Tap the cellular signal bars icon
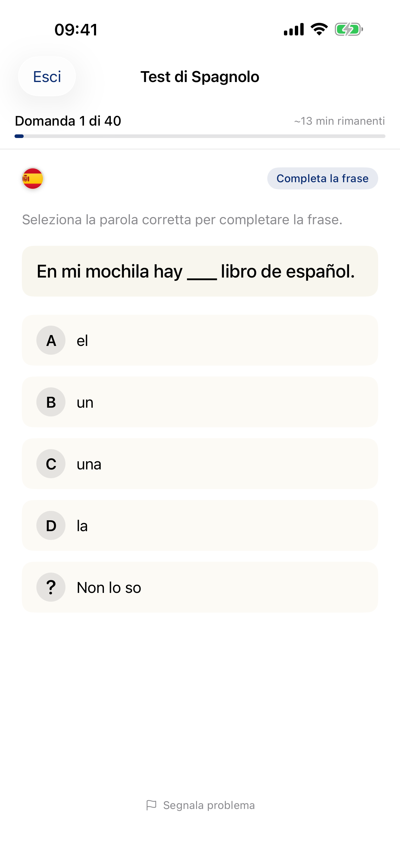The image size is (400, 868). (x=294, y=29)
